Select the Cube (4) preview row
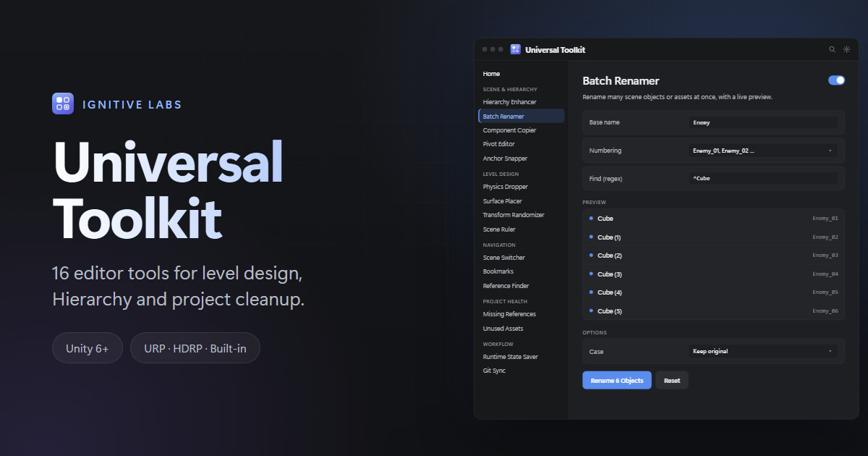868x456 pixels. click(x=713, y=292)
